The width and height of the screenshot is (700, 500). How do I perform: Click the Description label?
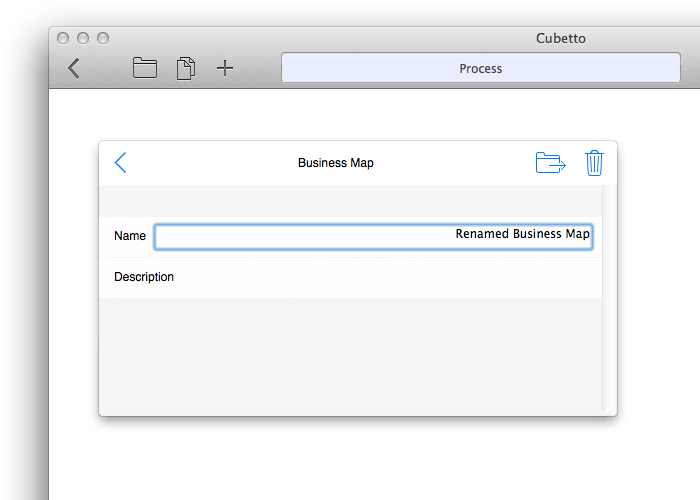pyautogui.click(x=144, y=277)
